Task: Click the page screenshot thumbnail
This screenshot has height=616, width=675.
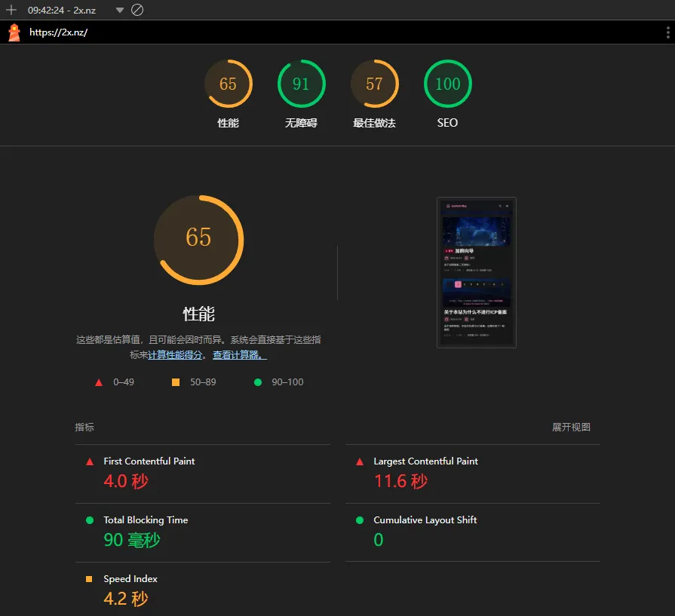Action: pos(476,272)
